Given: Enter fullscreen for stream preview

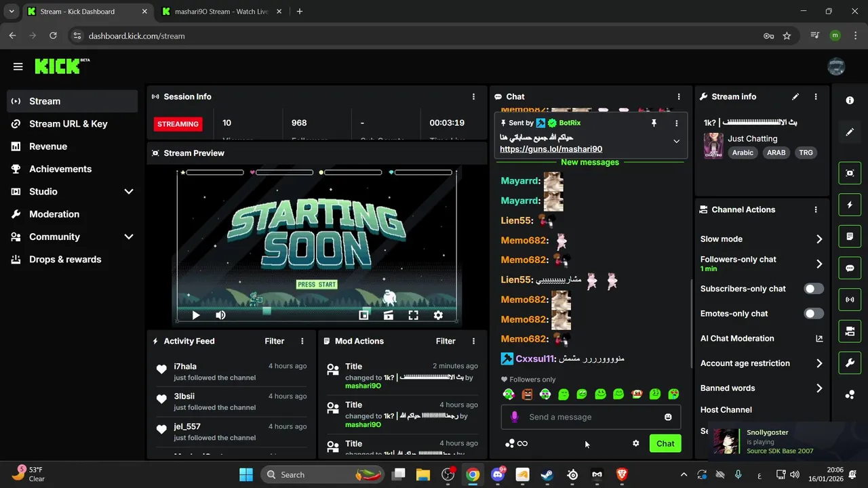Looking at the screenshot, I should [413, 315].
